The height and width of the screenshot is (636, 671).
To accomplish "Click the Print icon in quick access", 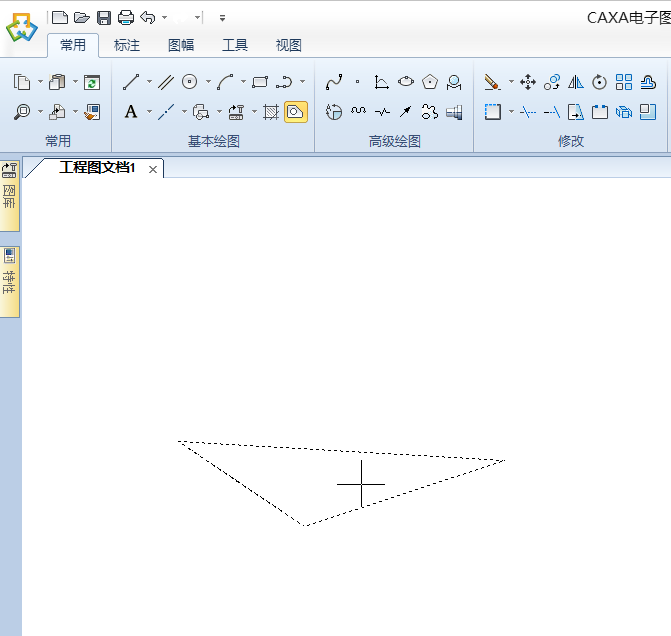I will point(126,18).
